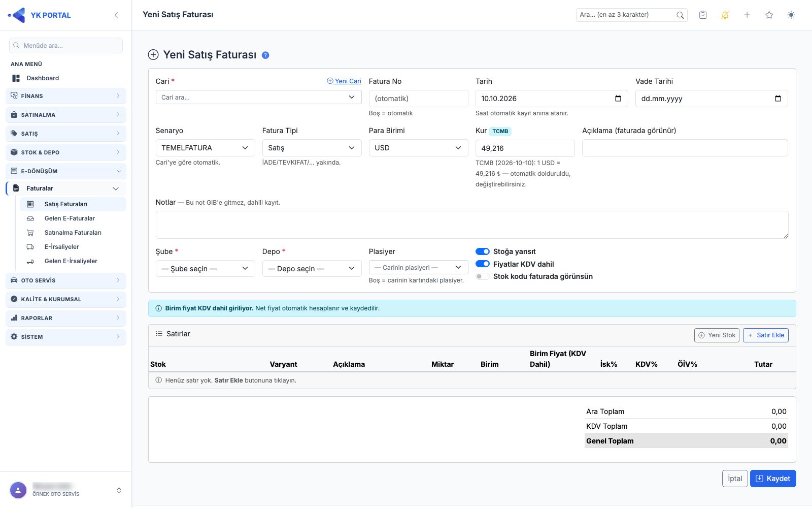Expand the STOK & DEPO menu section

point(66,152)
